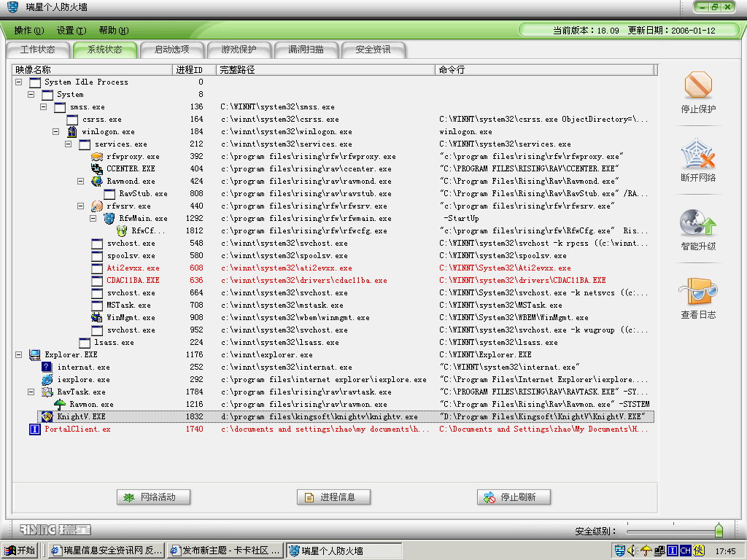Click the 停止刷新 button
The width and height of the screenshot is (747, 560).
click(514, 497)
